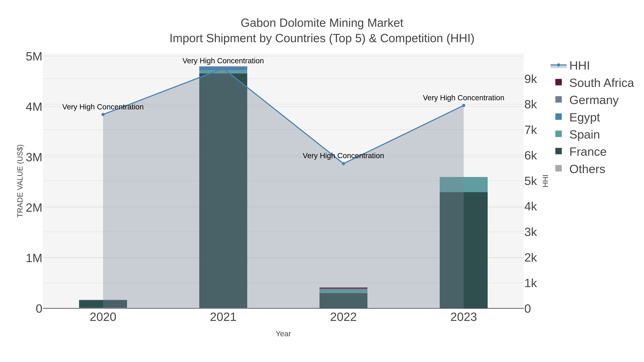Click the 5k right axis tick

[531, 181]
